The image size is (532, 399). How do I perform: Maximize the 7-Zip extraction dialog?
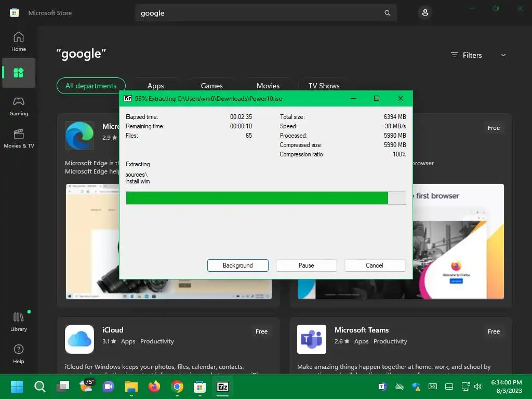[x=377, y=98]
